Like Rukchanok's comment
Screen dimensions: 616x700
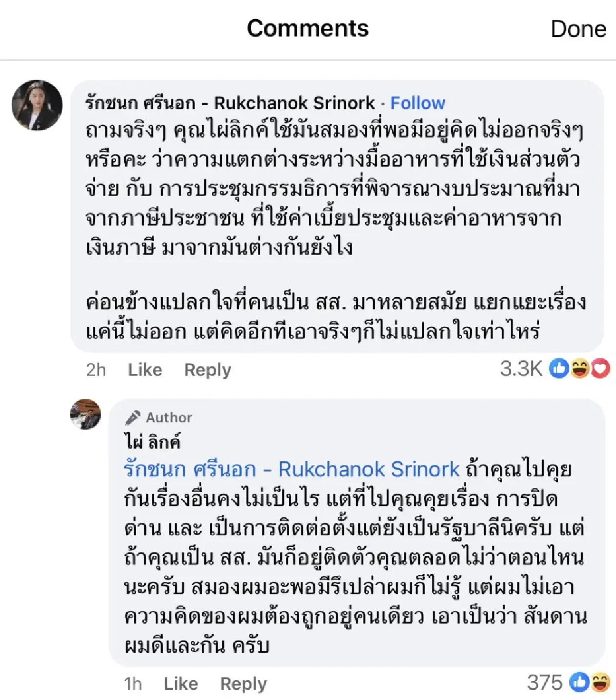coord(145,370)
